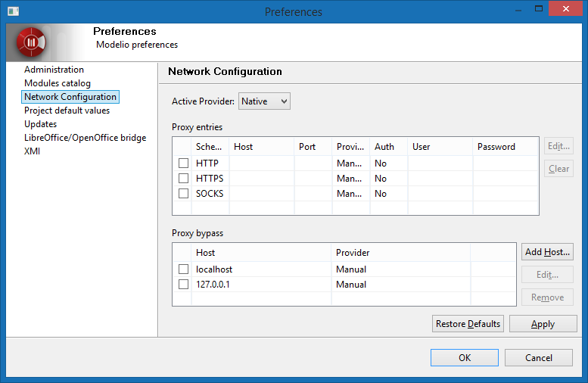Toggle the 127.0.0.1 bypass checkbox
588x383 pixels.
coord(184,285)
